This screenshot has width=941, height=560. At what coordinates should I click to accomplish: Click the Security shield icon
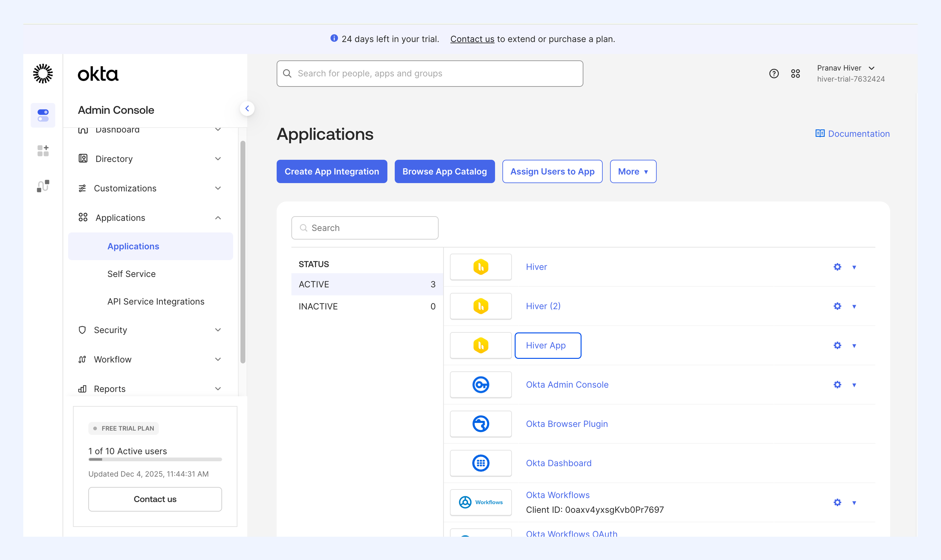[x=82, y=330]
